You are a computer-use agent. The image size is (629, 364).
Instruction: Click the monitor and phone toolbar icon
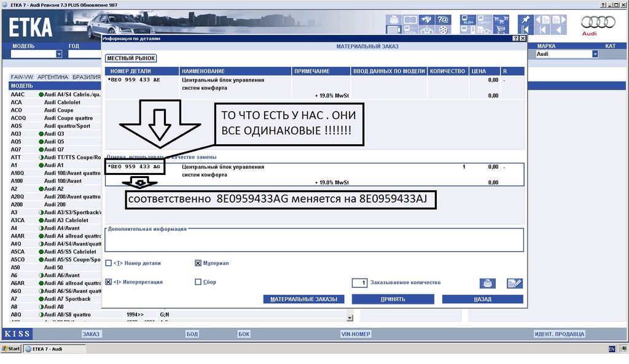pos(467,29)
